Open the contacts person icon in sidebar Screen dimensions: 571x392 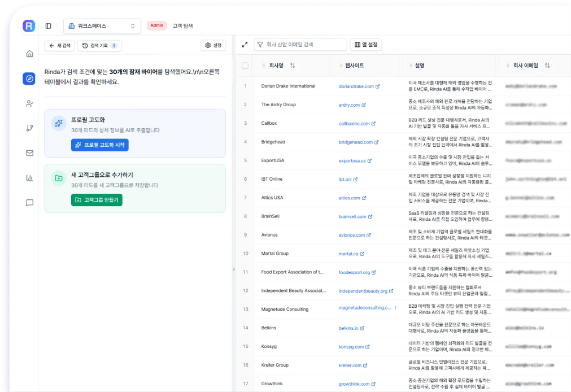pos(29,103)
